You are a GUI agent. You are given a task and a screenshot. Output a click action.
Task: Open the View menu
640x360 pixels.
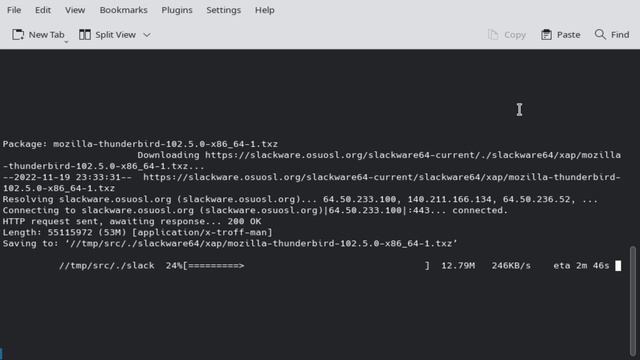75,10
